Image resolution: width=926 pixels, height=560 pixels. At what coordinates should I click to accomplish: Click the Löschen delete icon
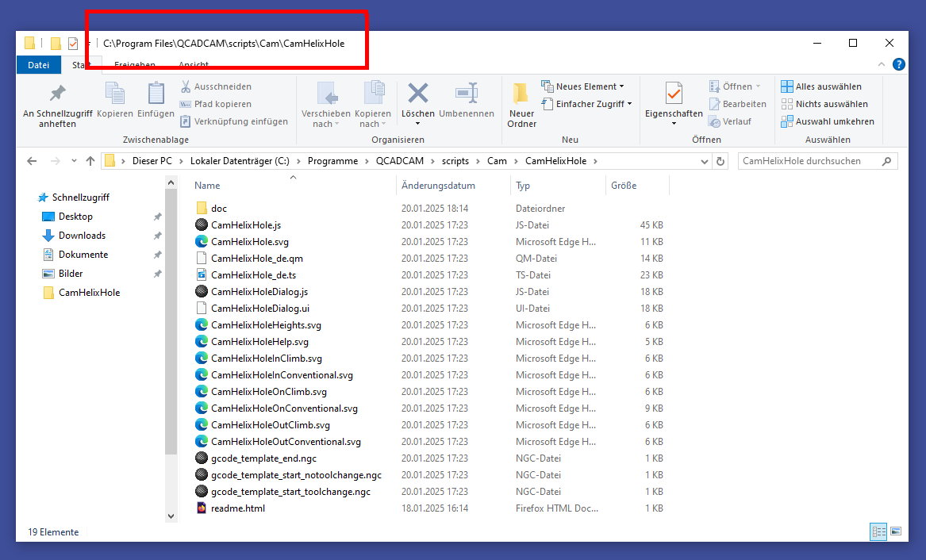[x=417, y=94]
